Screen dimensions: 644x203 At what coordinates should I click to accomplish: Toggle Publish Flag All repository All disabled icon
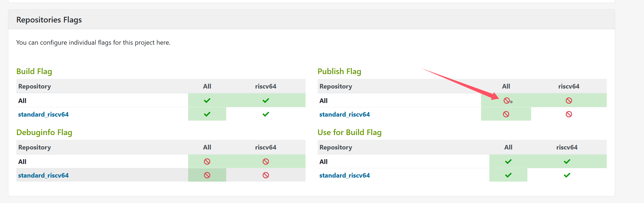pos(506,101)
